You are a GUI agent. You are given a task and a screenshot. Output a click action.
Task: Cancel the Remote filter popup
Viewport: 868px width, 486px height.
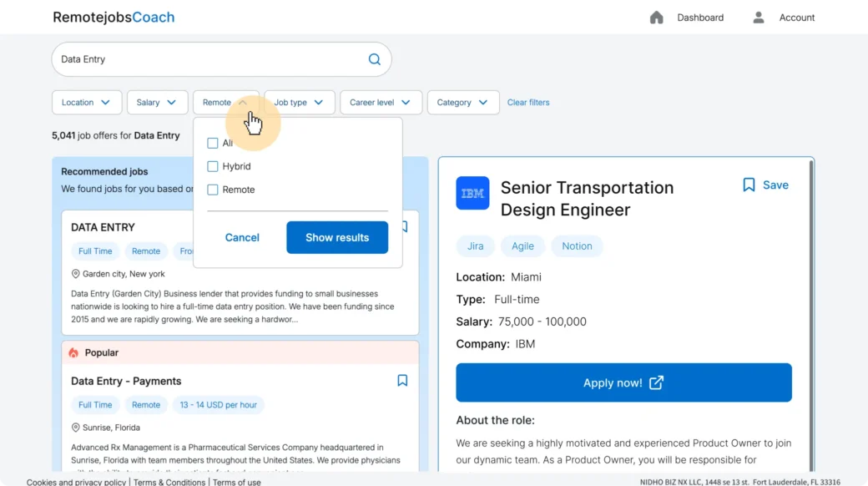pyautogui.click(x=242, y=237)
